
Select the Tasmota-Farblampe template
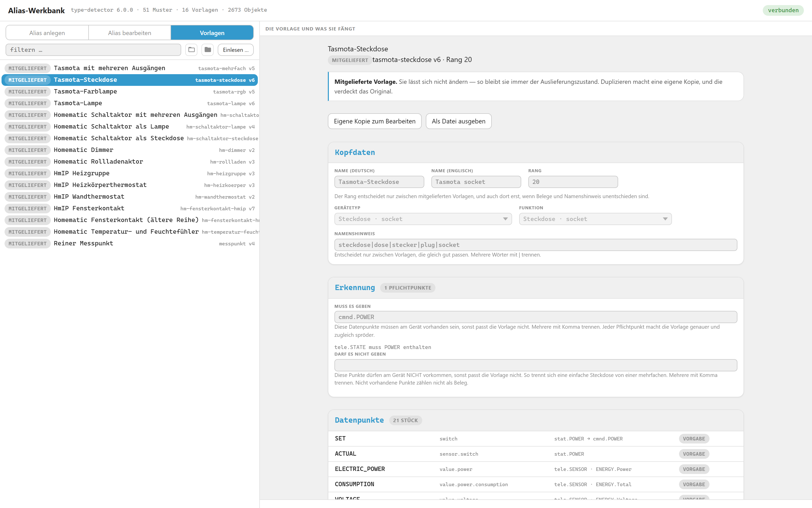click(129, 92)
